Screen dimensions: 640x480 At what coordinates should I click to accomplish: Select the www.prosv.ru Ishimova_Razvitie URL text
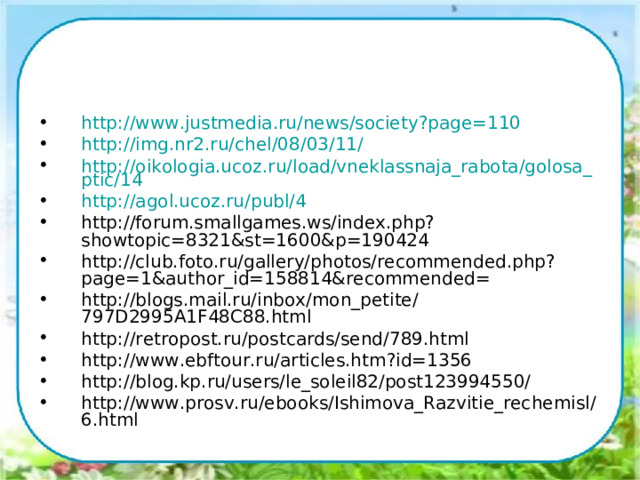[x=339, y=411]
